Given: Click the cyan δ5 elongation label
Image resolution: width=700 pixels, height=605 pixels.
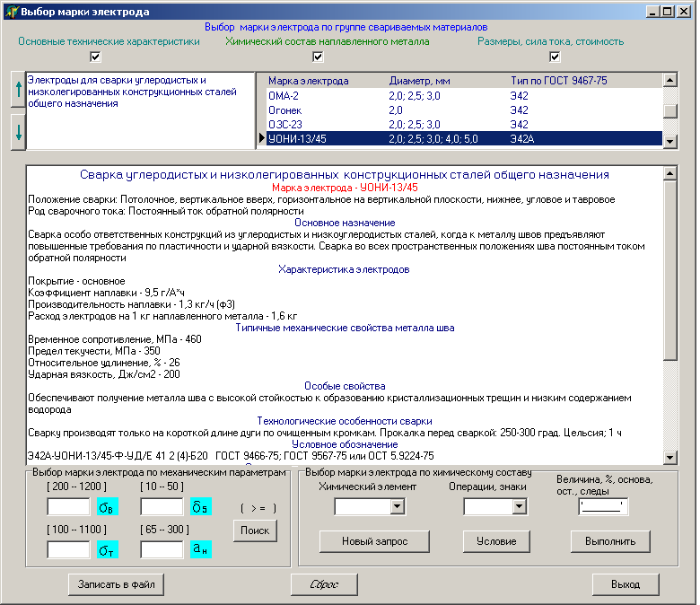Looking at the screenshot, I should tap(200, 507).
